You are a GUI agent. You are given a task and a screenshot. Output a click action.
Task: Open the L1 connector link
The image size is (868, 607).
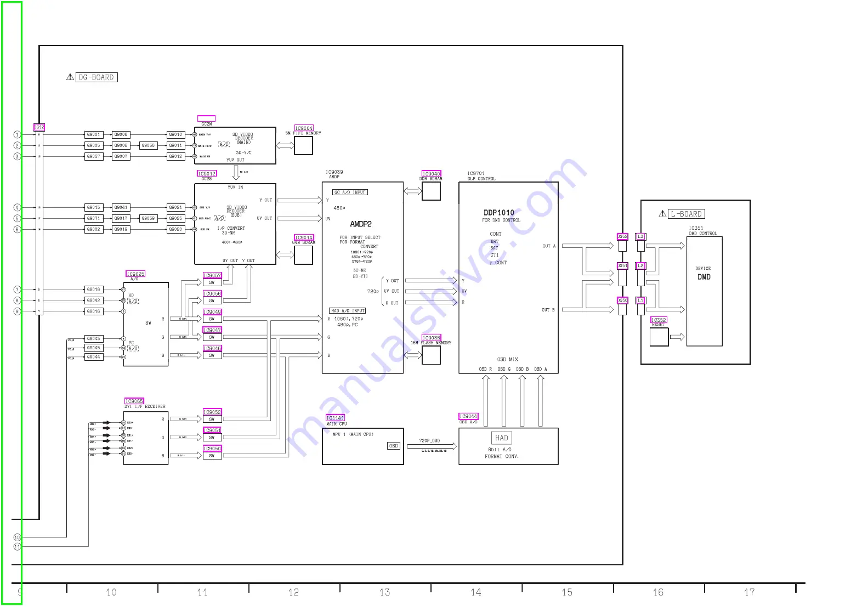[640, 300]
